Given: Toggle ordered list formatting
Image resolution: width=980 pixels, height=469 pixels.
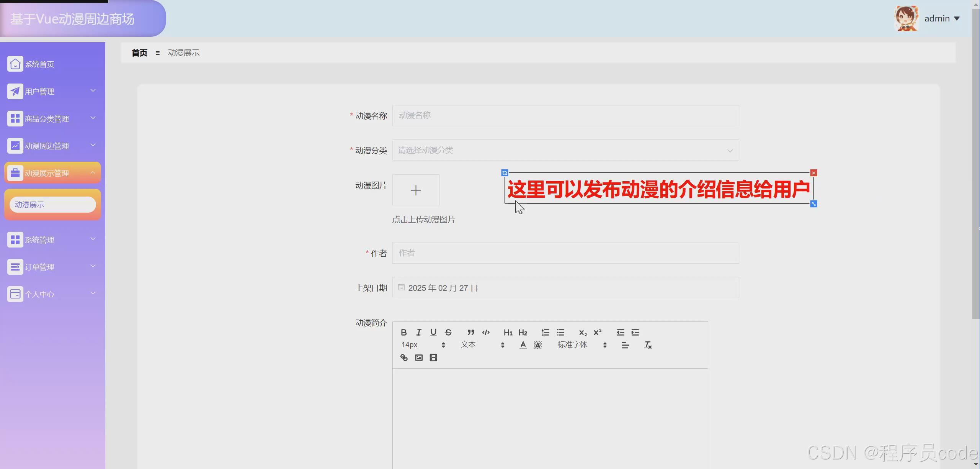Looking at the screenshot, I should 545,332.
